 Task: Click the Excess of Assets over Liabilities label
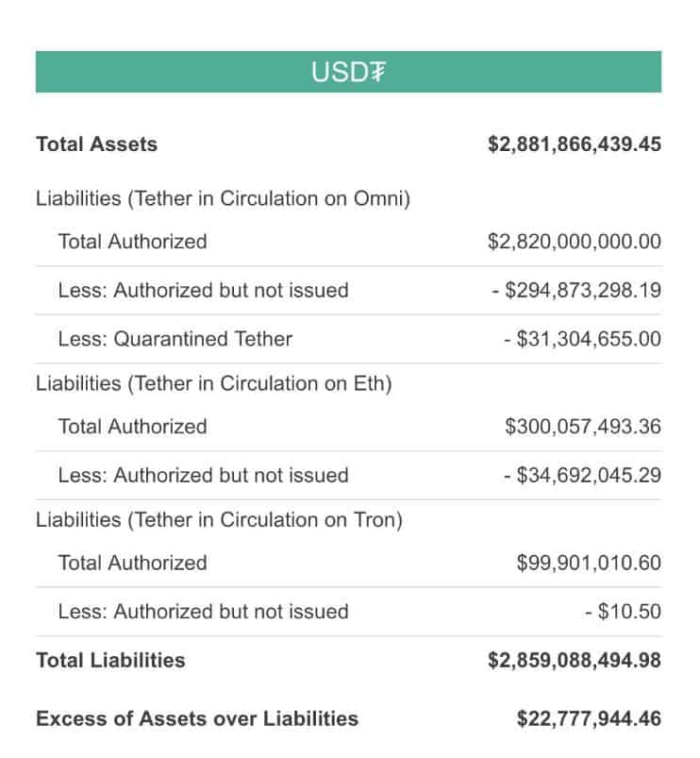[197, 718]
